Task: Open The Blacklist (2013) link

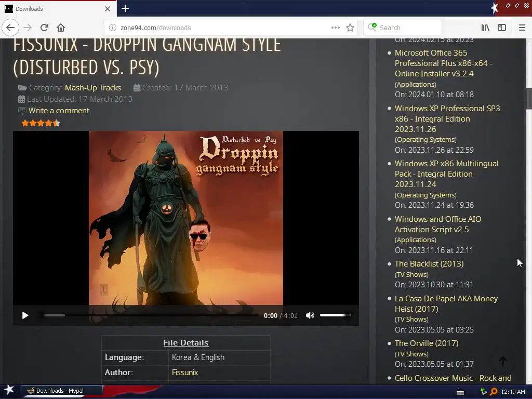Action: (x=429, y=263)
